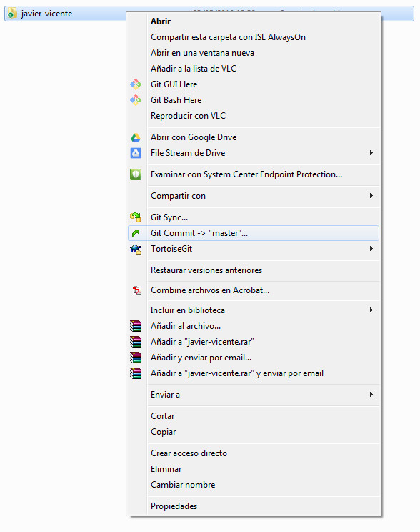This screenshot has height=532, width=420.
Task: Choose Cortar from the menu
Action: (x=254, y=416)
